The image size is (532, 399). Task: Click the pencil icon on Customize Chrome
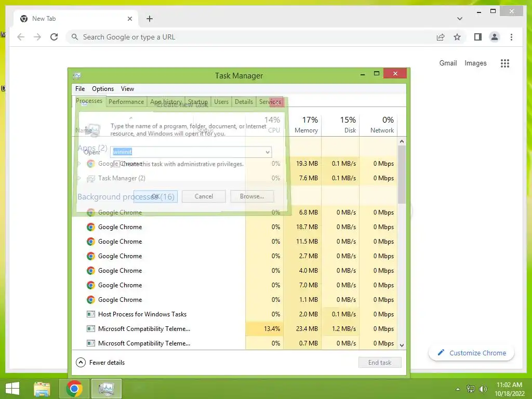coord(441,353)
